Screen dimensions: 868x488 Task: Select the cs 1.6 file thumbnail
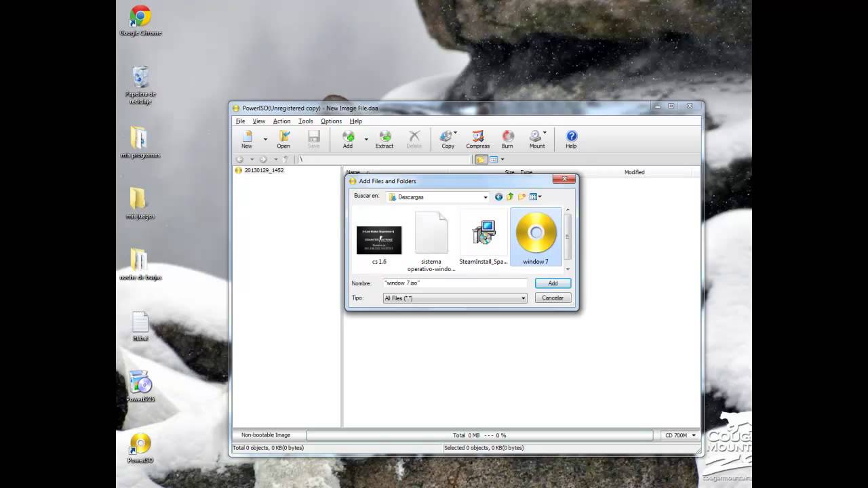[x=379, y=242]
